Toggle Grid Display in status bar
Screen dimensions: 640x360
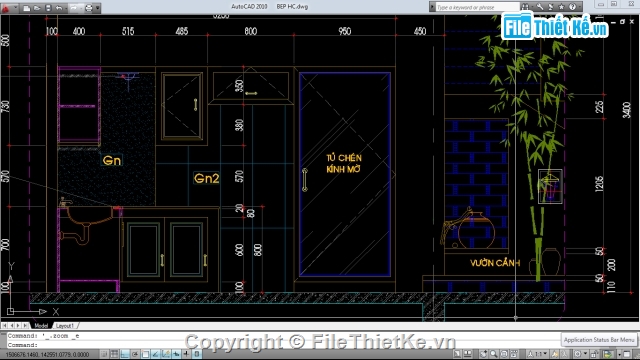click(115, 354)
